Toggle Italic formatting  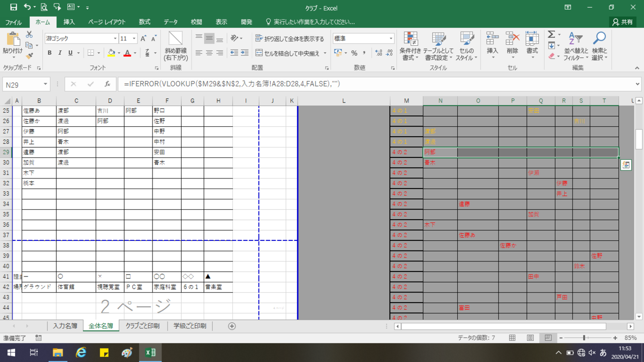[60, 53]
